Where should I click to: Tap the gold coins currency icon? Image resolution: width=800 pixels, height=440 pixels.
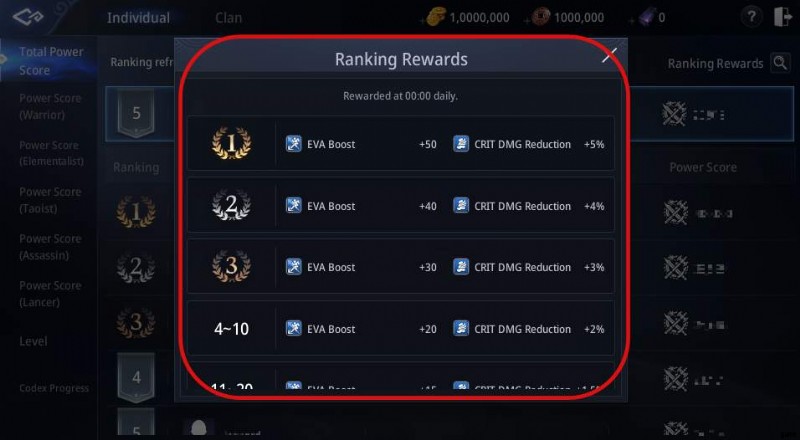(x=435, y=18)
